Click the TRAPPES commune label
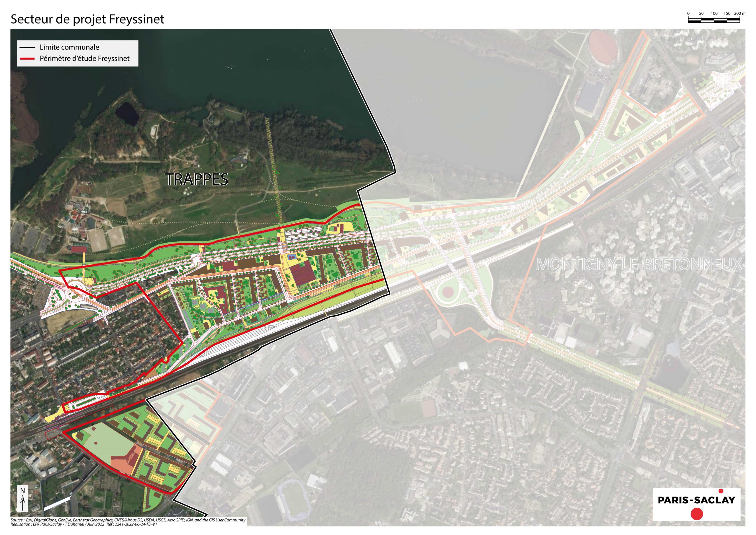The image size is (756, 535). click(x=197, y=179)
